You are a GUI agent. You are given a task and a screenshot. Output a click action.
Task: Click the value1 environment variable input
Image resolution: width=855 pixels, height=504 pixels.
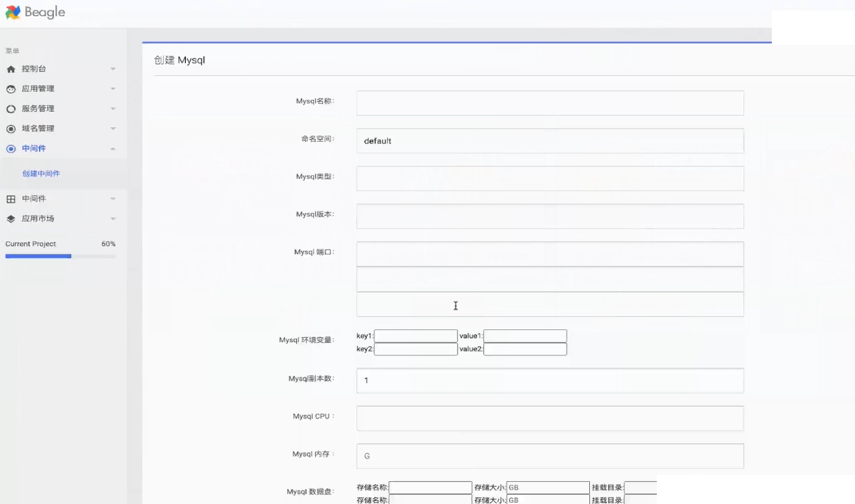[525, 336]
